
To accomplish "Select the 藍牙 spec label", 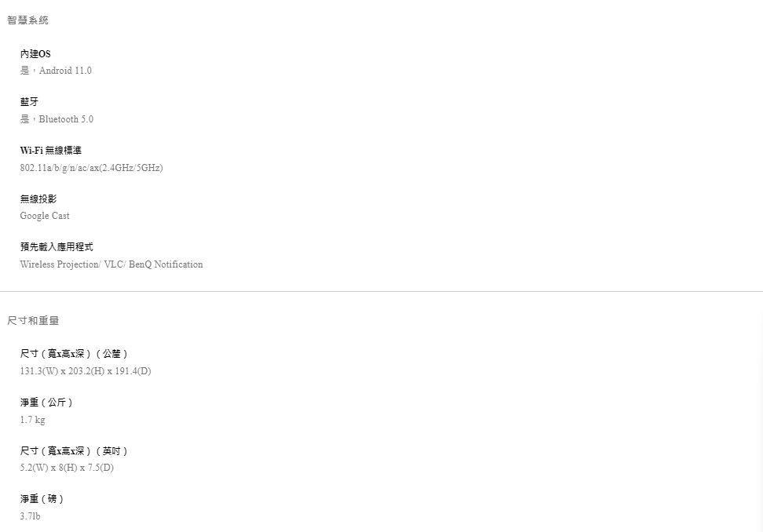I will [29, 102].
